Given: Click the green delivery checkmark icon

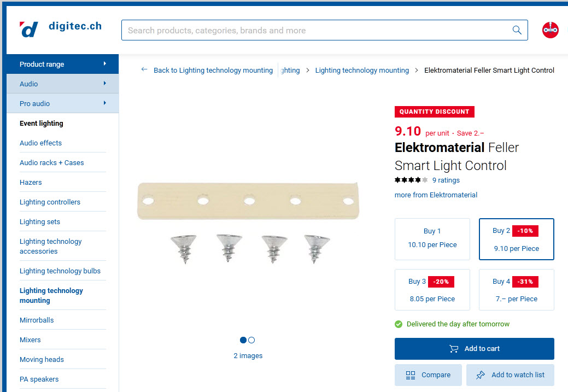Looking at the screenshot, I should (x=399, y=324).
